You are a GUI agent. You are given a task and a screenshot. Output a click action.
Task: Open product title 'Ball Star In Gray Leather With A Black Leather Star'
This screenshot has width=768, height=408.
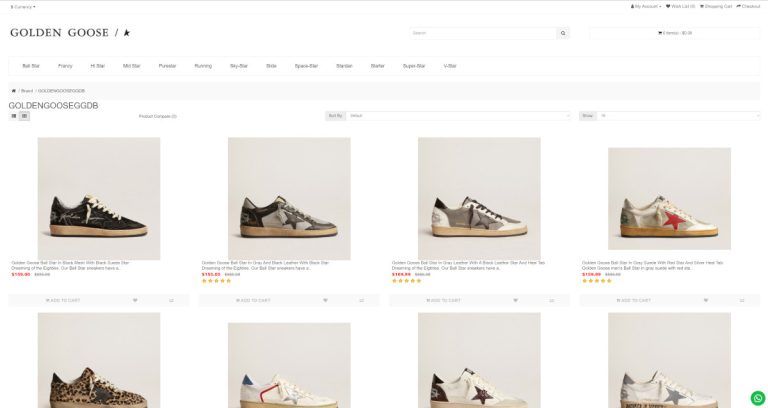click(468, 263)
